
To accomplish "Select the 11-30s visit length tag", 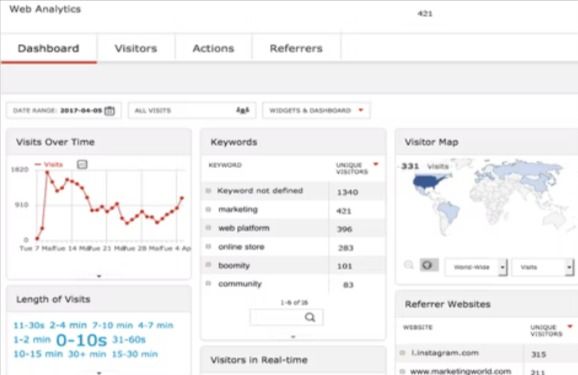I will 29,325.
